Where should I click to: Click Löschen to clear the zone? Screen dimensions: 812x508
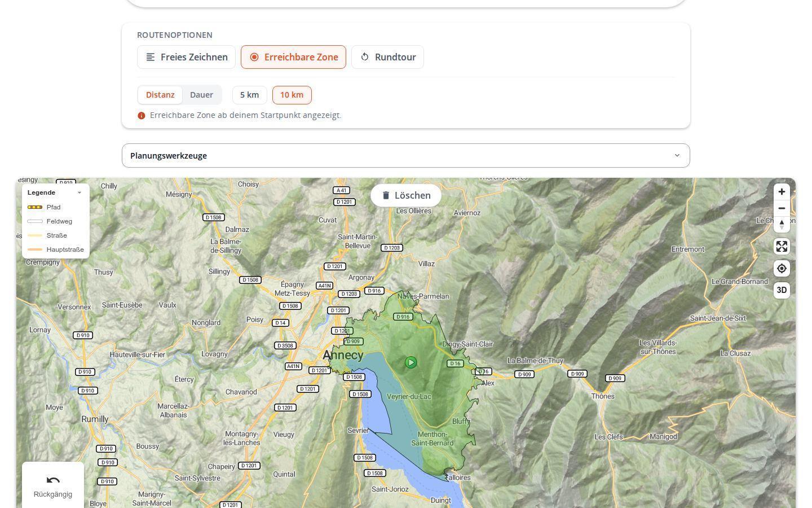(x=406, y=195)
